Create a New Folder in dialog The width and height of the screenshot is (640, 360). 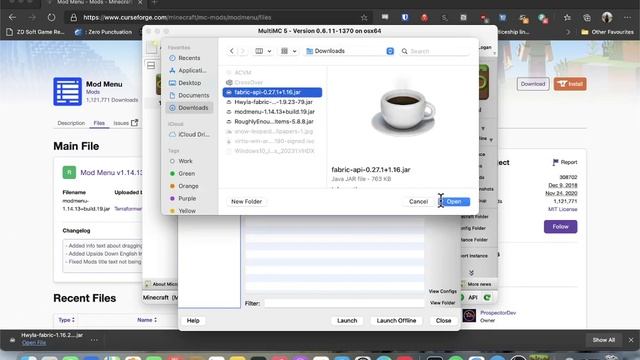point(247,202)
